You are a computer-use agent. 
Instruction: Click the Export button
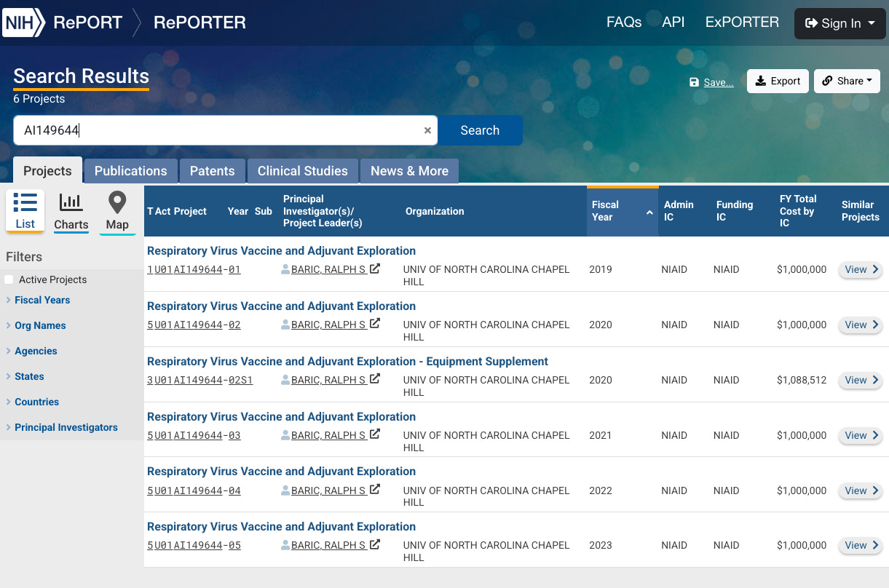tap(778, 81)
